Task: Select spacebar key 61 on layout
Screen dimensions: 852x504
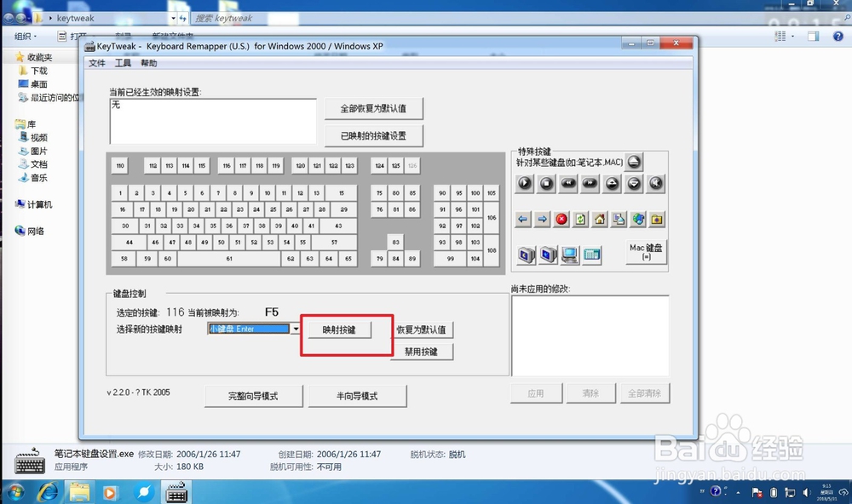Action: [229, 259]
